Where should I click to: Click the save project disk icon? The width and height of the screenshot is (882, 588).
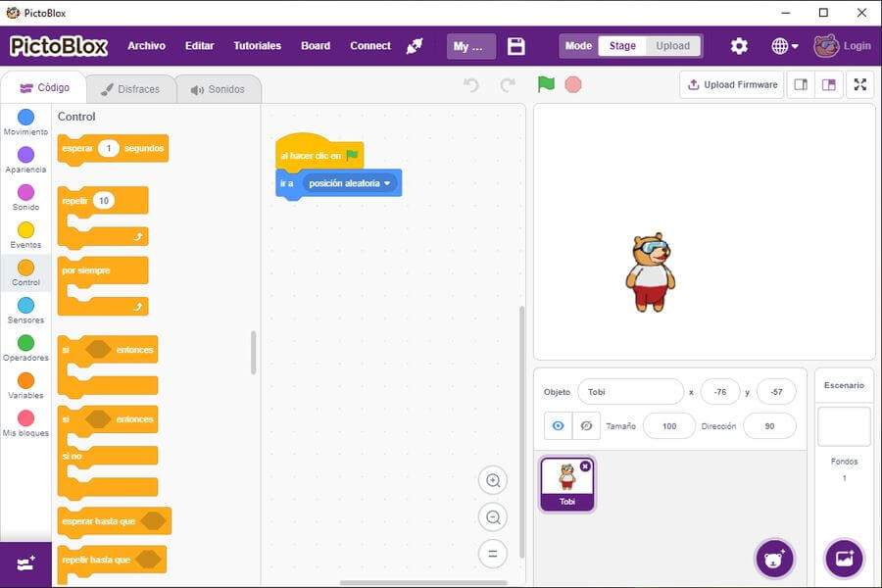pos(516,46)
